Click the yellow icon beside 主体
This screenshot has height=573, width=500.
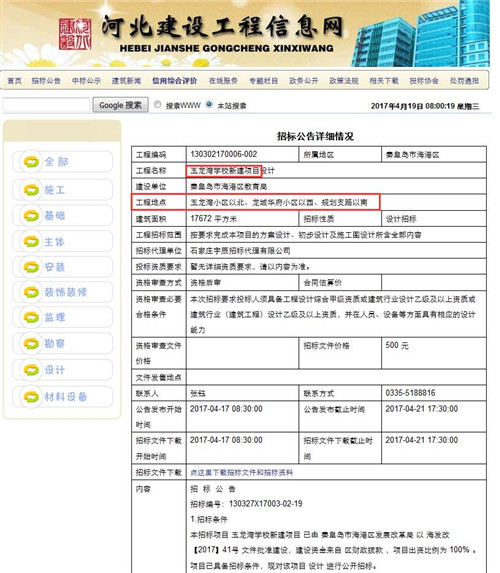[x=31, y=242]
